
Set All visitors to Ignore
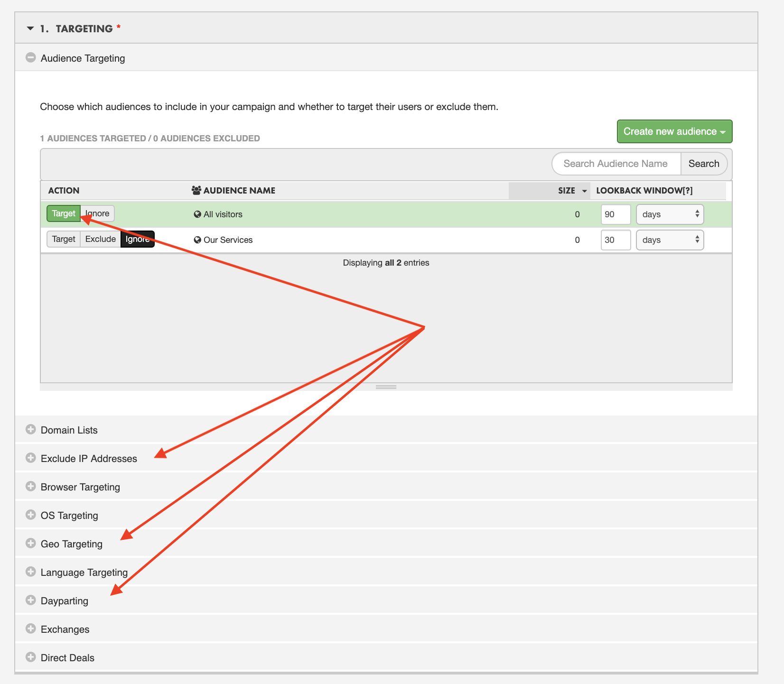[97, 213]
